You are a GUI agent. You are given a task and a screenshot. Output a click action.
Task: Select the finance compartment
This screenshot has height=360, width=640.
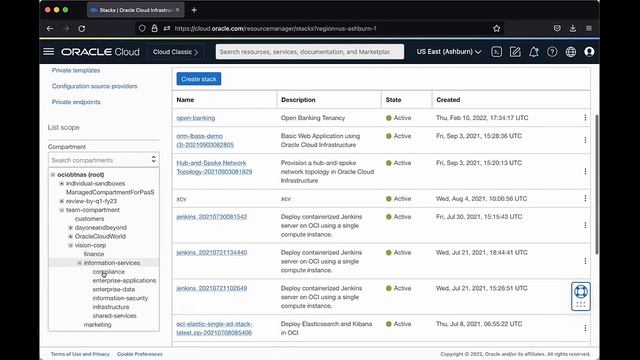point(94,254)
